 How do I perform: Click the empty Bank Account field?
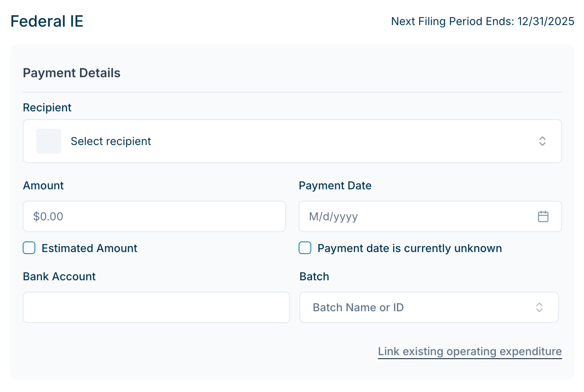tap(156, 307)
